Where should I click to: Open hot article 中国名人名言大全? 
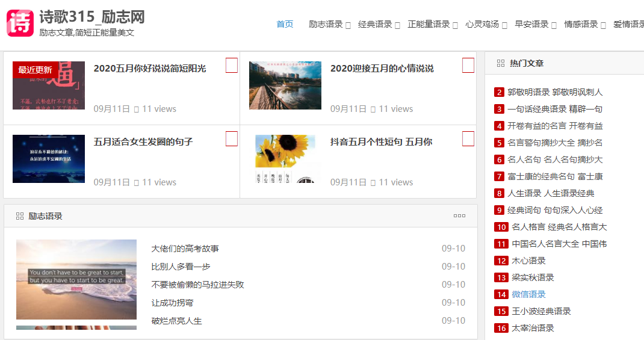(x=559, y=244)
